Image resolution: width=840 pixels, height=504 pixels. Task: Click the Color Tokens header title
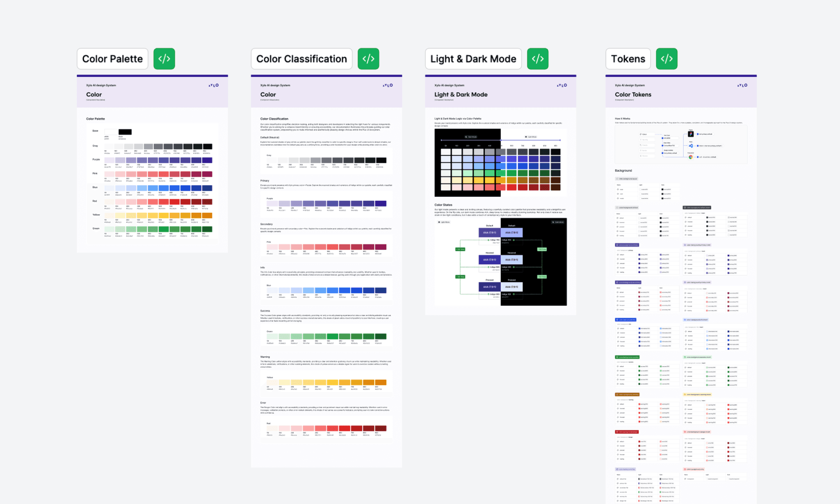633,94
